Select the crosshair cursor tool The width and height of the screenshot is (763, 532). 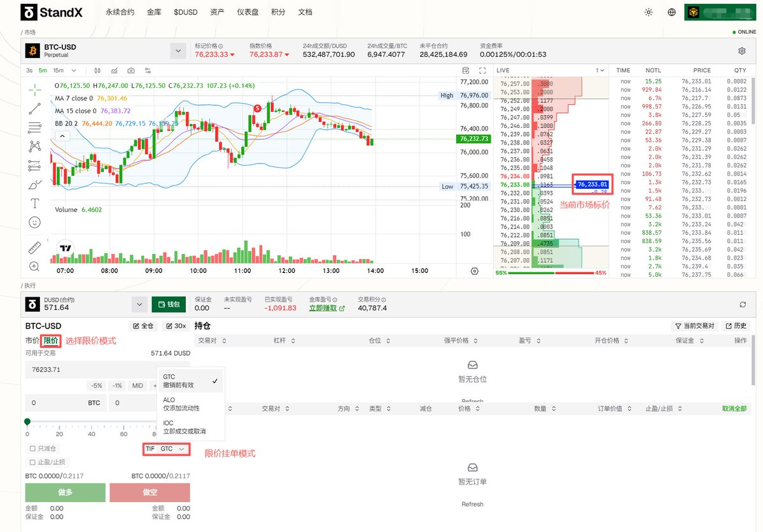point(34,90)
